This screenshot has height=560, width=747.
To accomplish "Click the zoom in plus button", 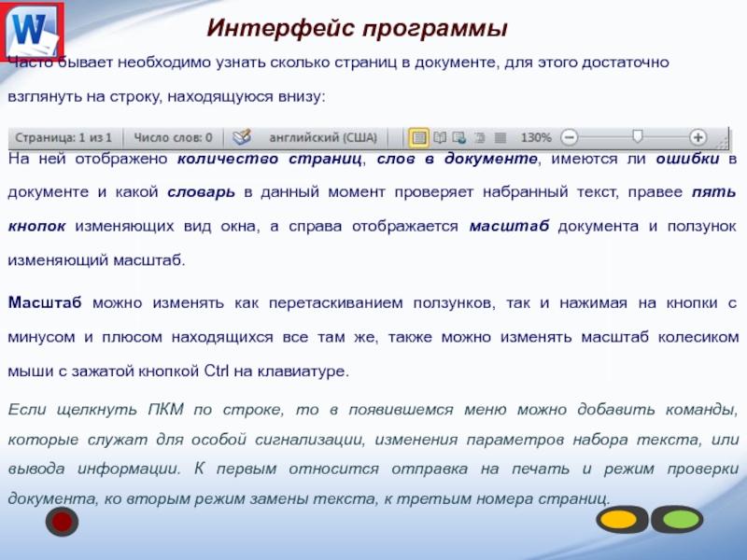I will (x=698, y=138).
